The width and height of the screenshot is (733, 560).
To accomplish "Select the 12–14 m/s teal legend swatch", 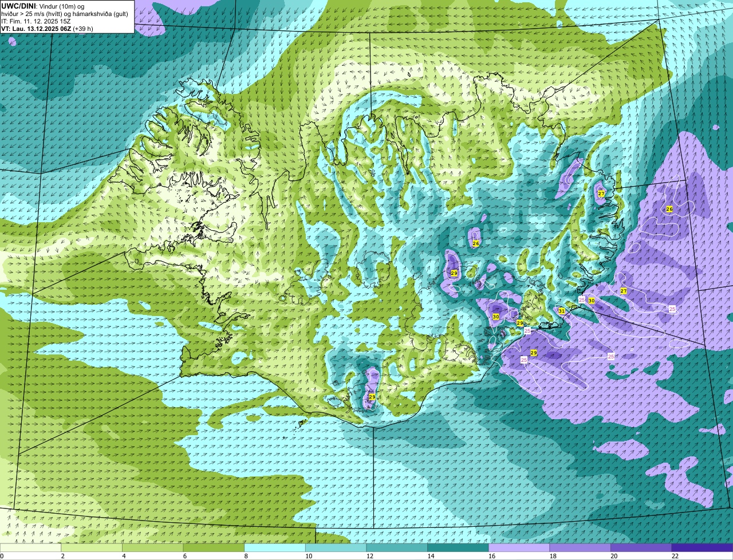I will point(397,547).
